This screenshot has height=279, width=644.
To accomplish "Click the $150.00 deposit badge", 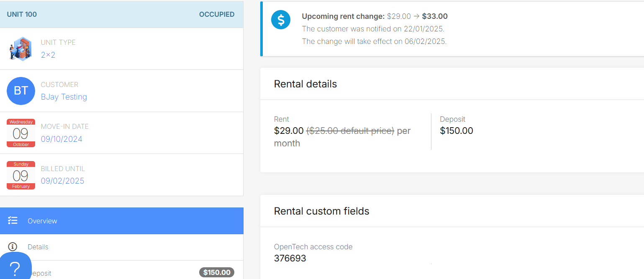I will pos(217,272).
